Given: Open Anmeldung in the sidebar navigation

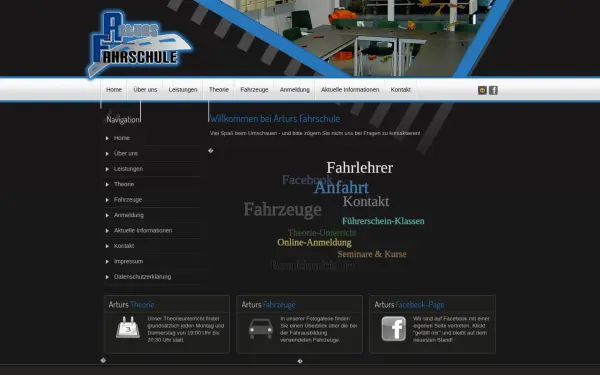Looking at the screenshot, I should 129,215.
